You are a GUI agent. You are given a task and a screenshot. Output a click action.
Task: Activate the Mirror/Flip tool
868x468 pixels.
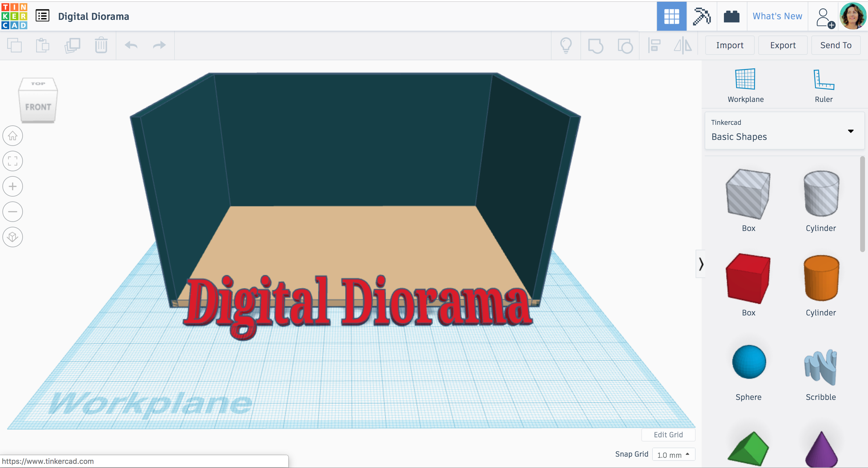coord(683,45)
